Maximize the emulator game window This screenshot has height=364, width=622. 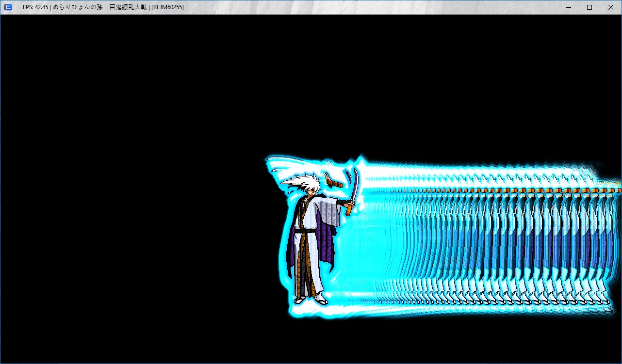(x=589, y=7)
